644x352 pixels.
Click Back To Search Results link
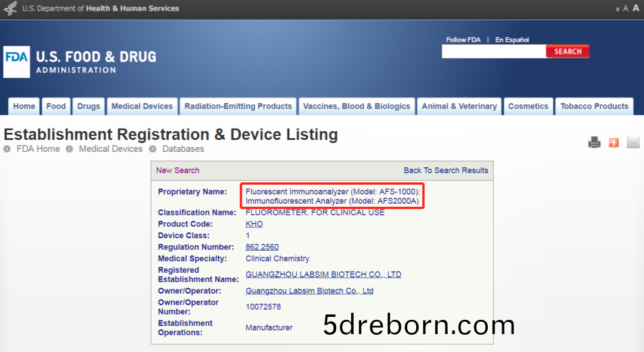point(445,170)
